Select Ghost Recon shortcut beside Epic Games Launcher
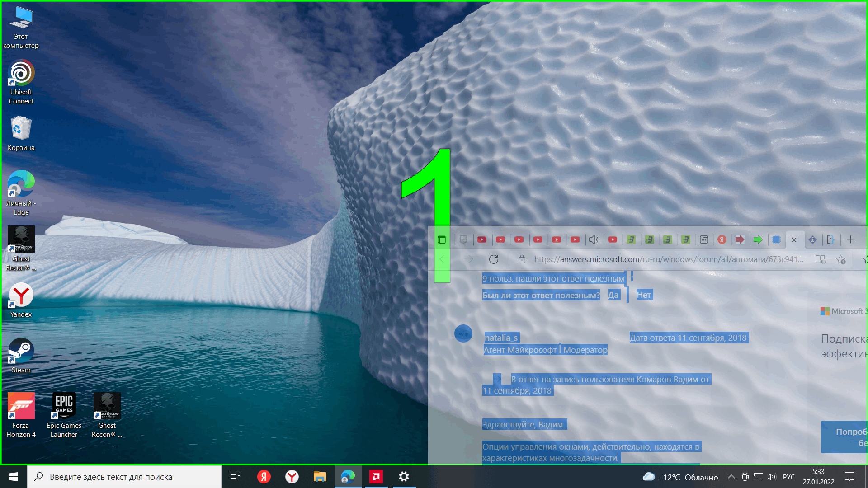868x488 pixels. (107, 416)
